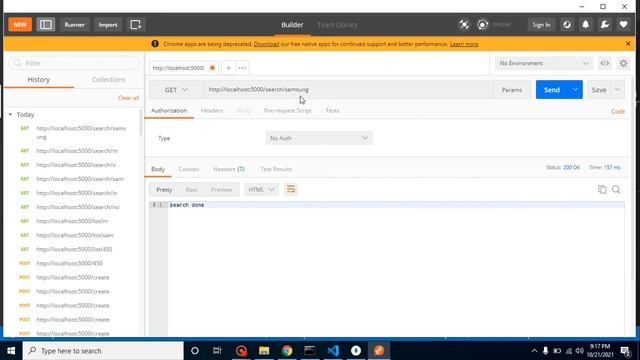Image resolution: width=640 pixels, height=360 pixels.
Task: Open Chrome from the taskbar
Action: pos(287,351)
